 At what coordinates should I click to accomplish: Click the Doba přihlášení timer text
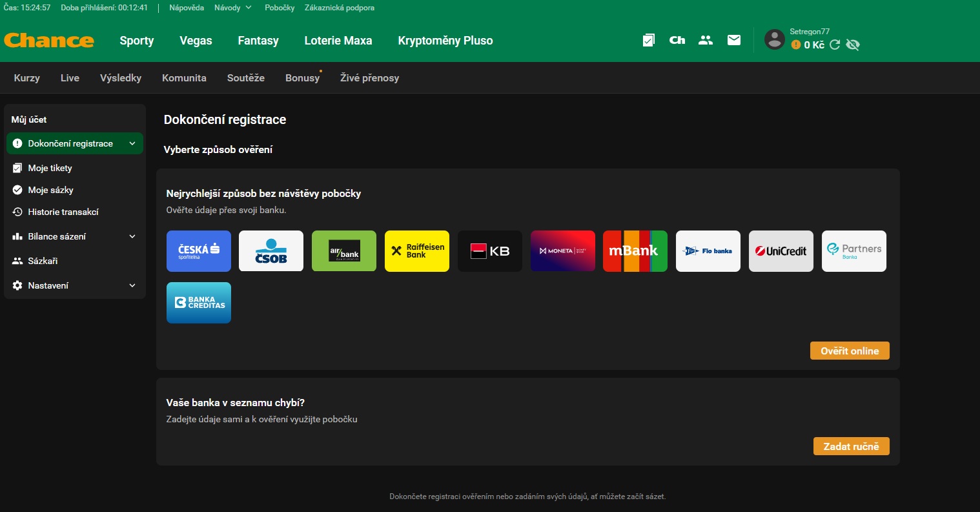tap(105, 8)
